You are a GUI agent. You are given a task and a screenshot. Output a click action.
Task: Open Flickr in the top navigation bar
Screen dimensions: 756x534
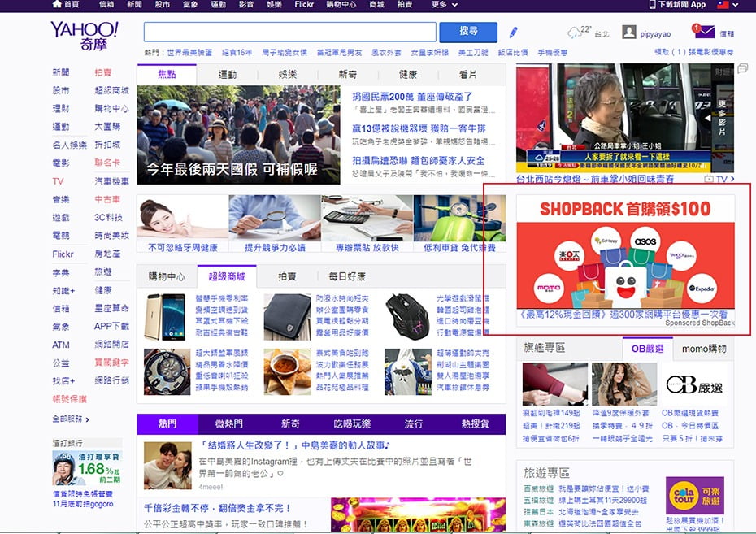pyautogui.click(x=304, y=4)
